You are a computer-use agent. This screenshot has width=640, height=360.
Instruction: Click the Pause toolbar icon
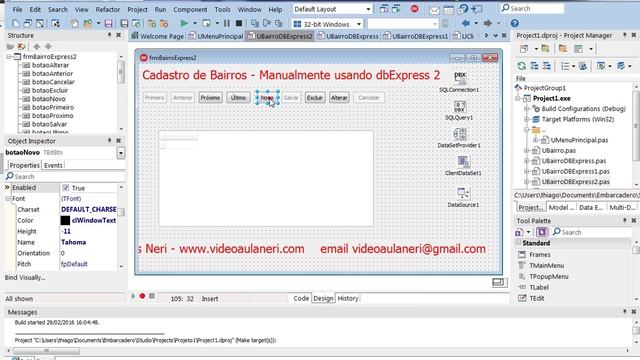click(227, 24)
